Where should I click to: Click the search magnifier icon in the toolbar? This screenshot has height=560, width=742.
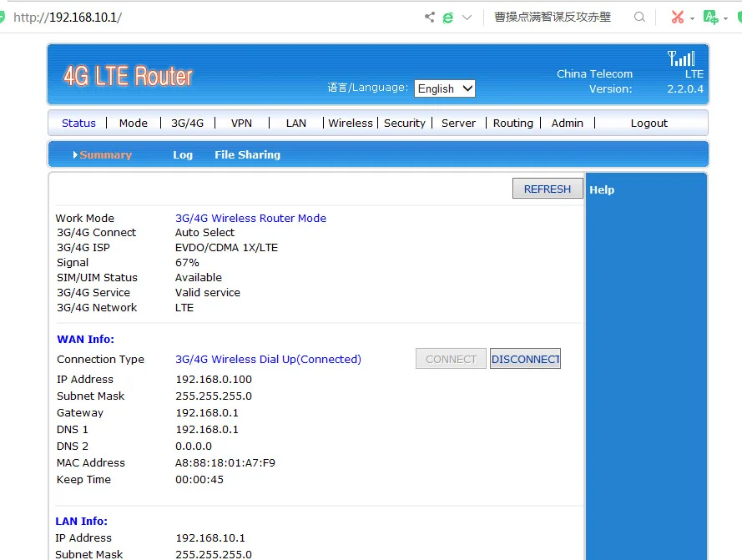639,16
